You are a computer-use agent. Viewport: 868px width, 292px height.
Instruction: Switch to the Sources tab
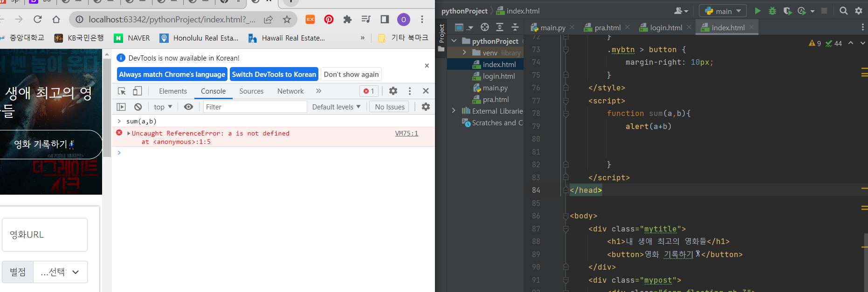tap(251, 91)
